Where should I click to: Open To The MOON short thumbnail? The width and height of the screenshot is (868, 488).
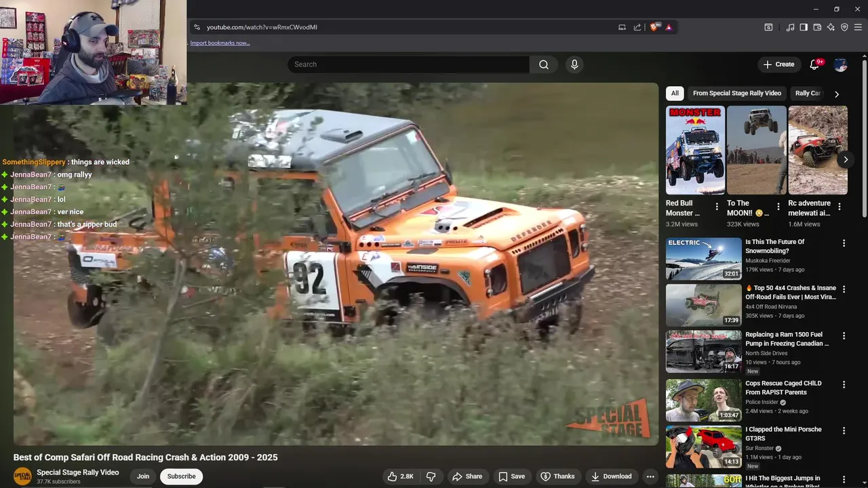click(757, 150)
